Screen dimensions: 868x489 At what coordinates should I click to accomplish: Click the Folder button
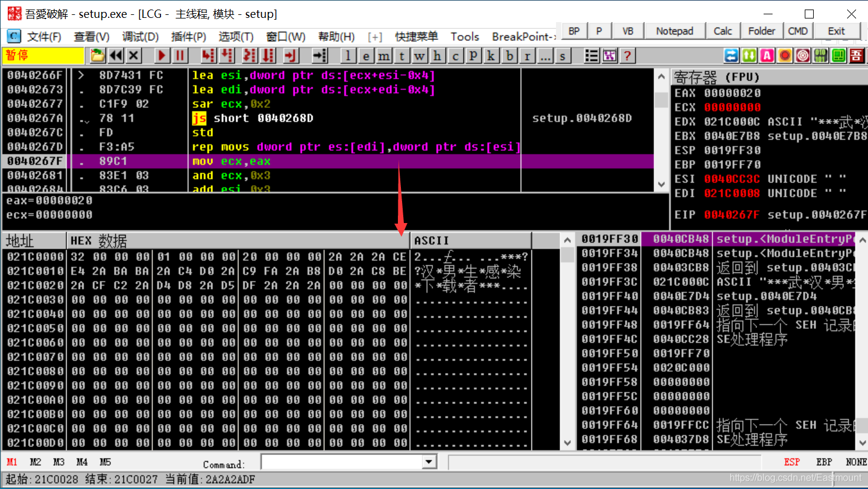[x=762, y=31]
